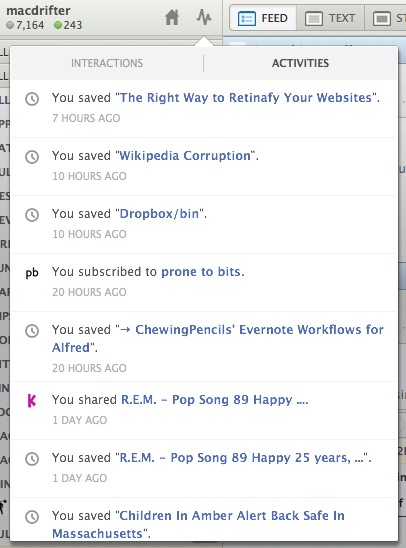Open "The Right Way to Retinafy Your Websites"
Screen dimensions: 406x548
point(246,98)
